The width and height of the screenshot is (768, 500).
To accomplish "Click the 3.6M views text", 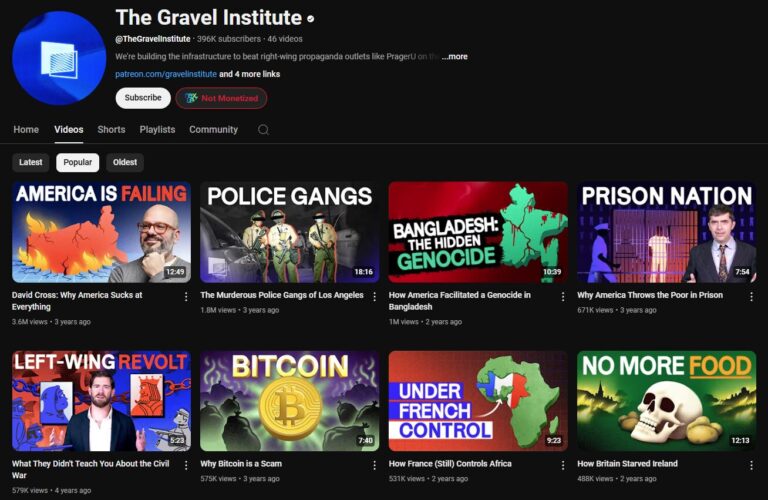I will pos(30,322).
